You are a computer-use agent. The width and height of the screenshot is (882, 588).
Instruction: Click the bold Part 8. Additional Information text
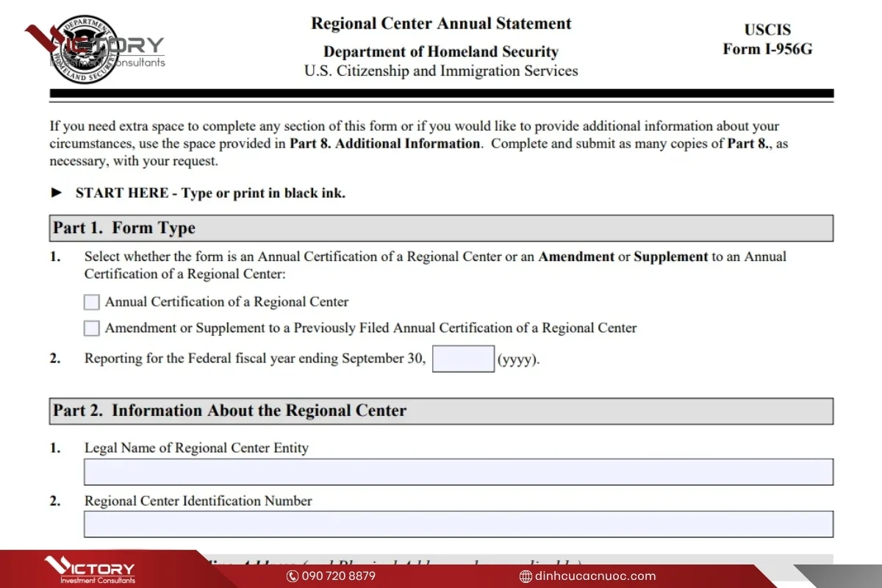pos(384,143)
